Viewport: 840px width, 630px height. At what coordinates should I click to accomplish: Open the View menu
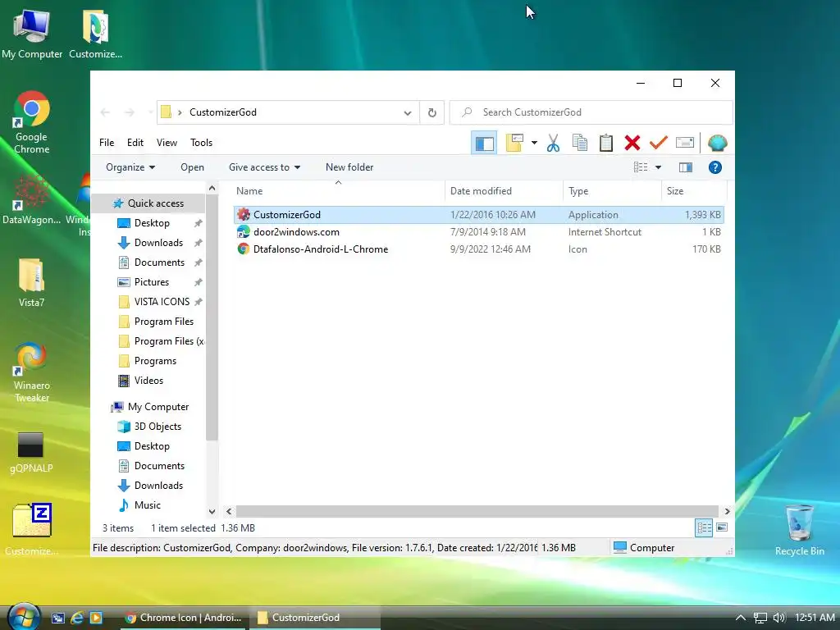[x=167, y=143]
